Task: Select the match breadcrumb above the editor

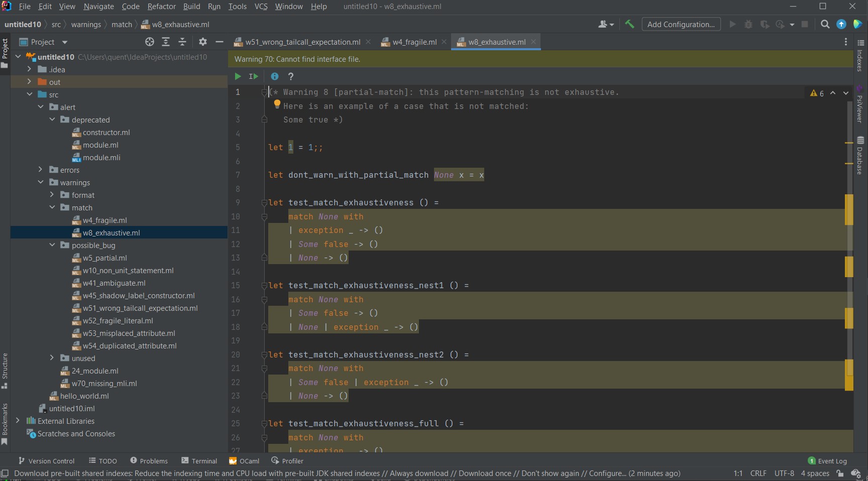Action: pos(122,24)
